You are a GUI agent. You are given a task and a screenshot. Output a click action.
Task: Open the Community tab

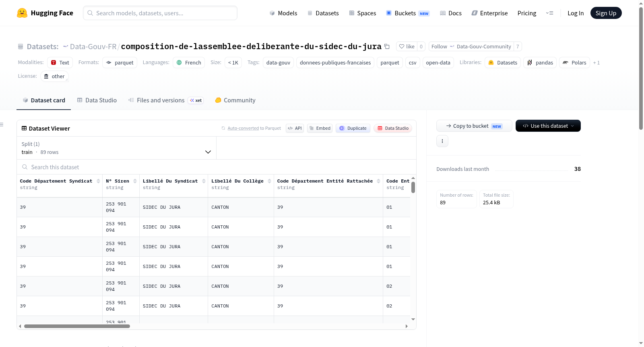[235, 100]
